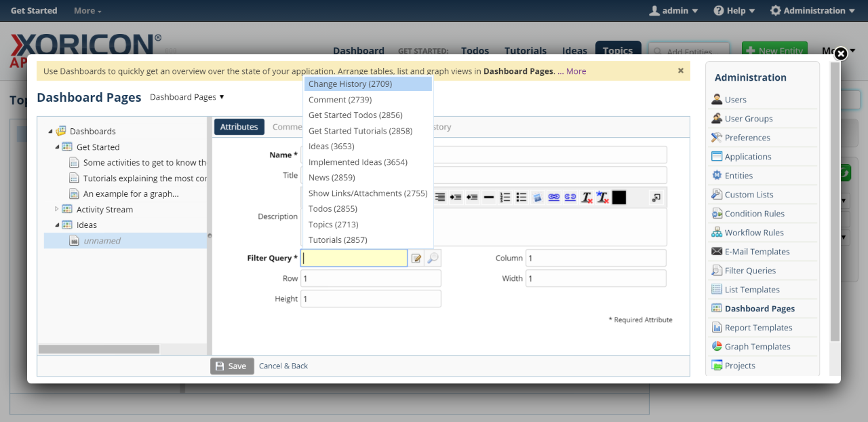Open Workflow Rules in Administration sidebar
The height and width of the screenshot is (422, 868).
point(753,233)
